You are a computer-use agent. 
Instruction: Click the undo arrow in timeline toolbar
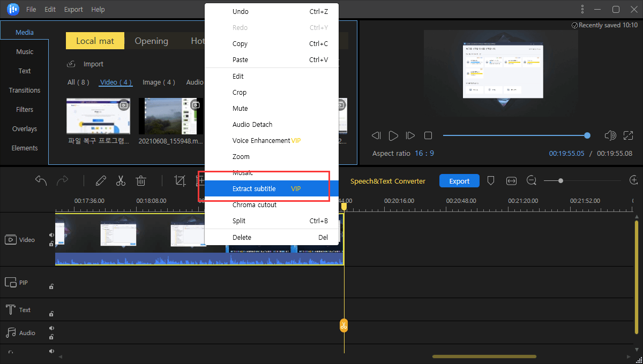41,181
